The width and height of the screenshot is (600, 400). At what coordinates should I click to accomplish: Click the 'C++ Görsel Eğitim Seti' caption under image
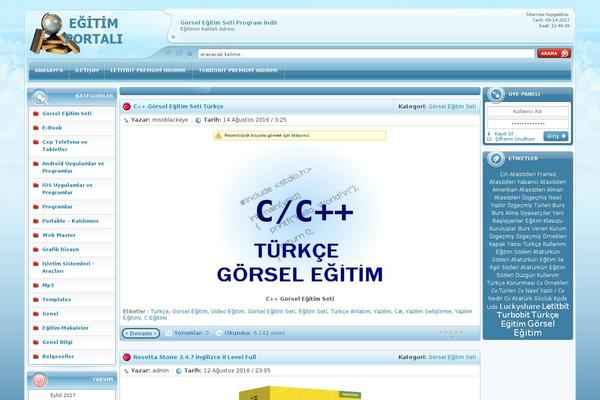[300, 299]
